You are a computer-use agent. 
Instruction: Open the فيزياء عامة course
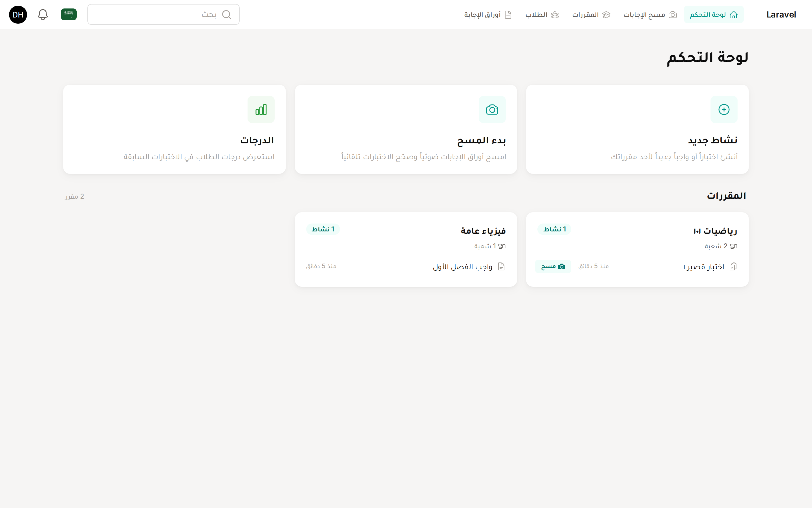(x=483, y=231)
